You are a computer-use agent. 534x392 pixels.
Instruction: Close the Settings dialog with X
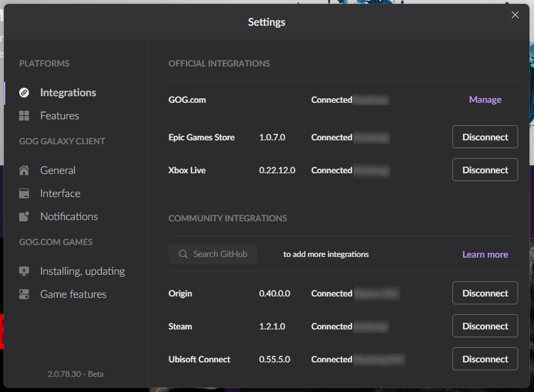(515, 15)
